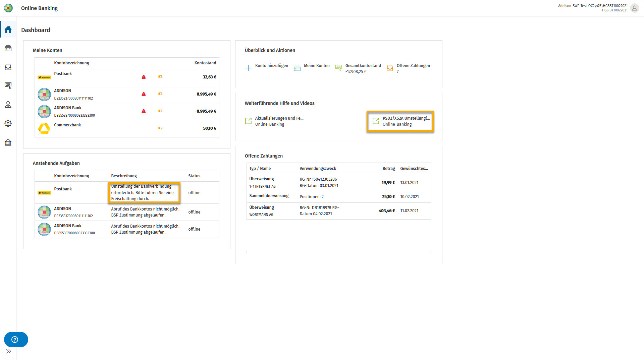
Task: Open PSD2/XS2A Umstellung help link
Action: [401, 121]
